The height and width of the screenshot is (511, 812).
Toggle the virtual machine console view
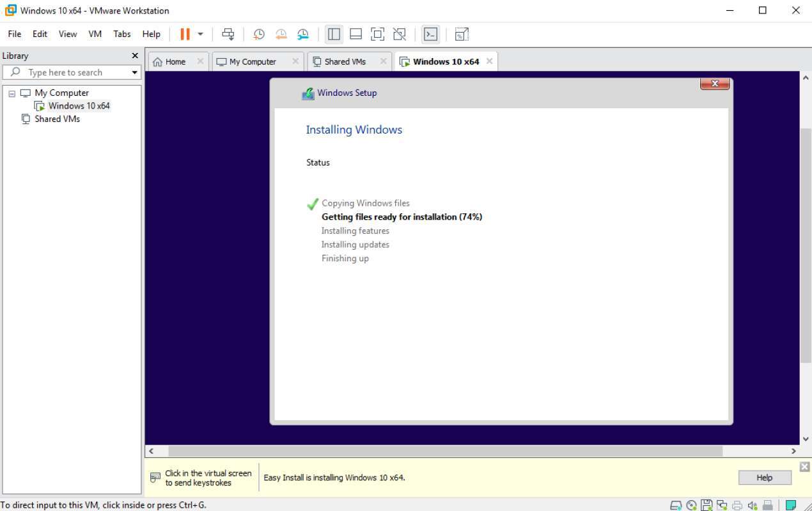430,34
